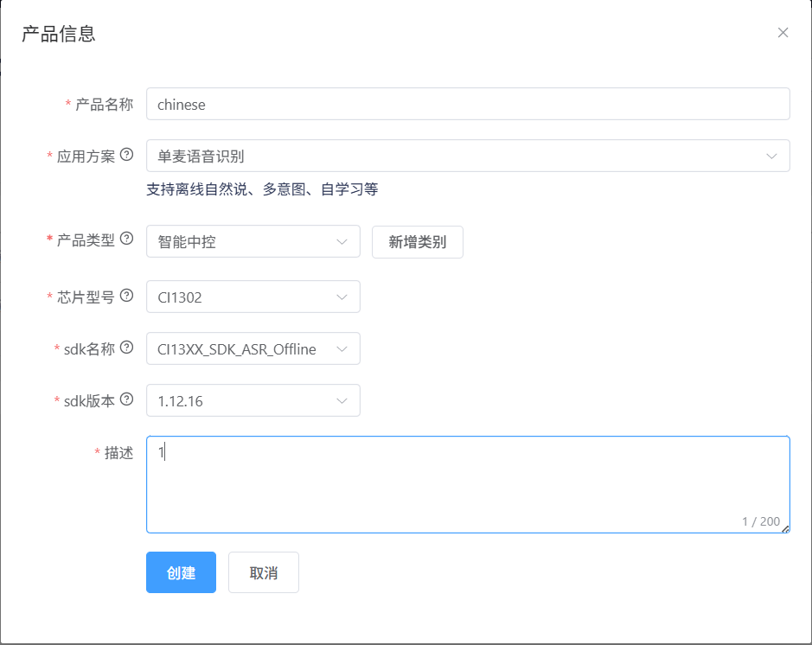Click the help icon beside 芯片型号
The width and height of the screenshot is (812, 645).
[x=126, y=296]
